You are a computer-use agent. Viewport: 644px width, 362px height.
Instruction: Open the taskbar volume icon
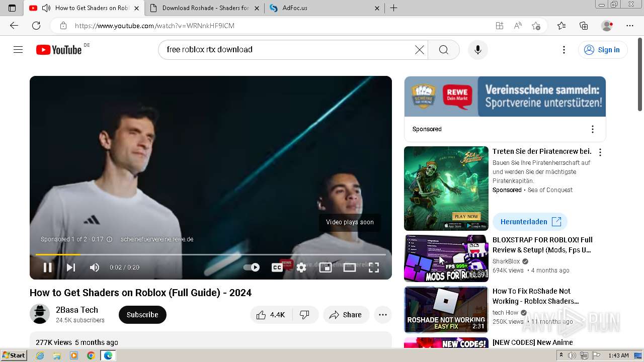pyautogui.click(x=572, y=355)
